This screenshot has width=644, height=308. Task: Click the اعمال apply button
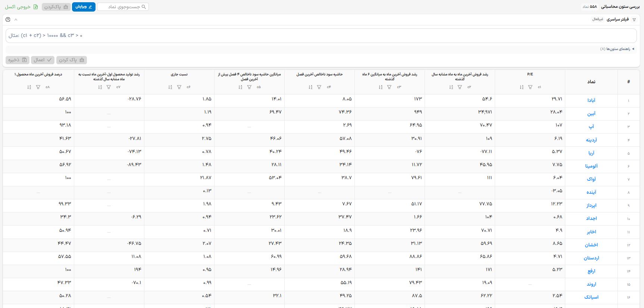click(x=43, y=60)
